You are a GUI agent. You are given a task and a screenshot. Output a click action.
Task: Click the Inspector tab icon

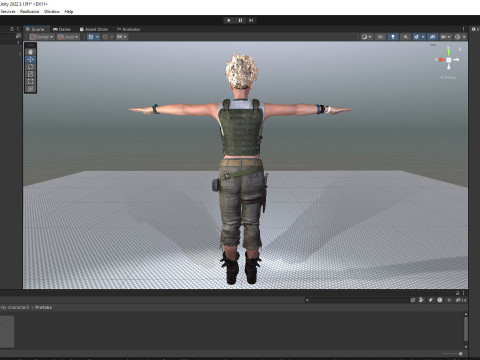(474, 29)
